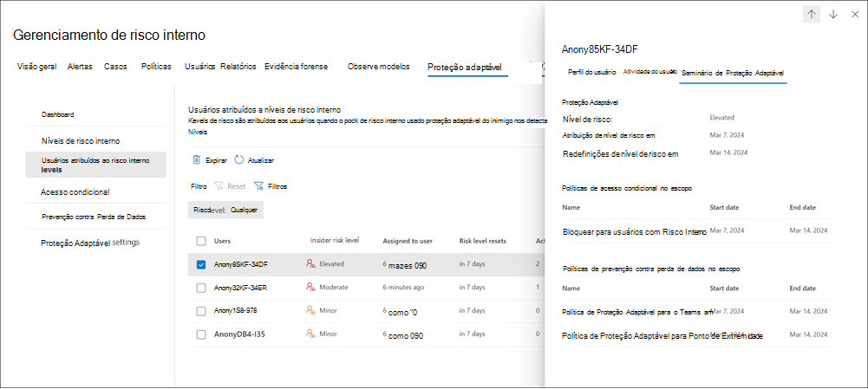This screenshot has width=868, height=389.
Task: Sort by Risk level resets column
Action: pos(482,241)
